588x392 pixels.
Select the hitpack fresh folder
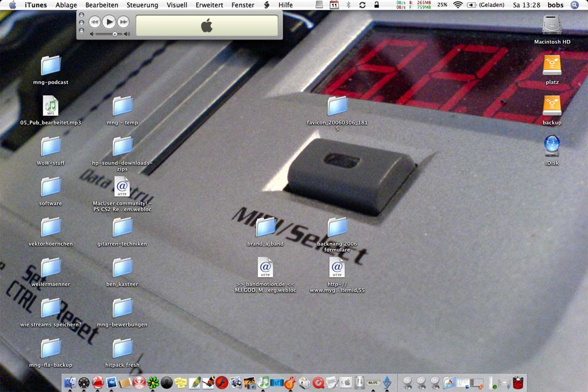point(122,348)
